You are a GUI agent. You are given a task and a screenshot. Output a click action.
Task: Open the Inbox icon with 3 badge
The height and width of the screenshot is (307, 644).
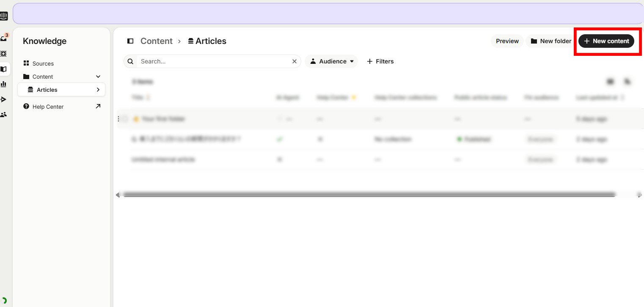pyautogui.click(x=4, y=38)
